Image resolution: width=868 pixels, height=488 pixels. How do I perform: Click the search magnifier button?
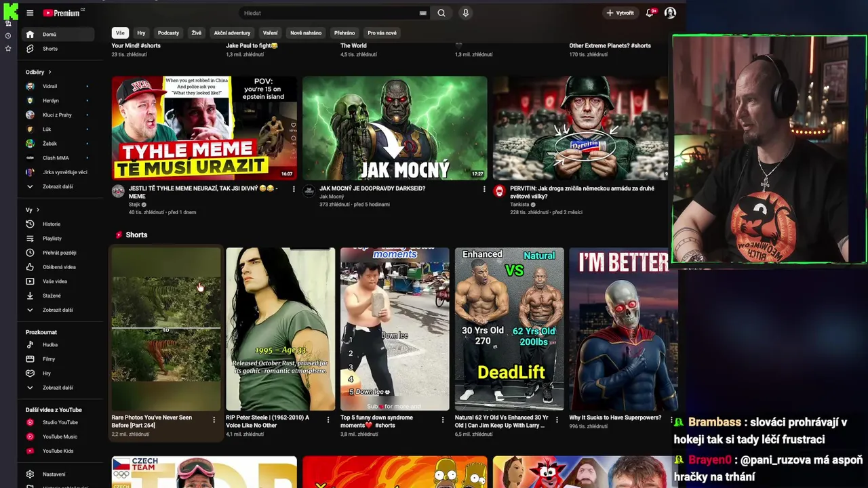pyautogui.click(x=441, y=13)
